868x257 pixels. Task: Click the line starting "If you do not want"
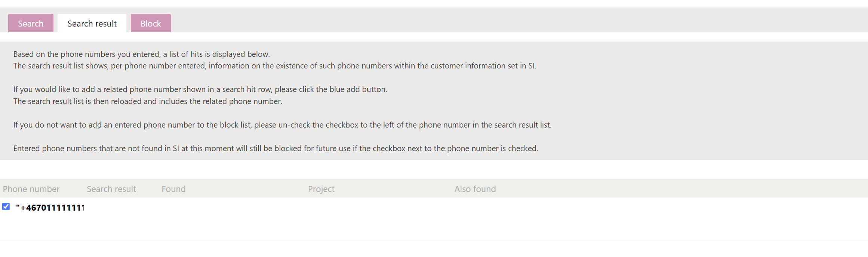tap(282, 125)
